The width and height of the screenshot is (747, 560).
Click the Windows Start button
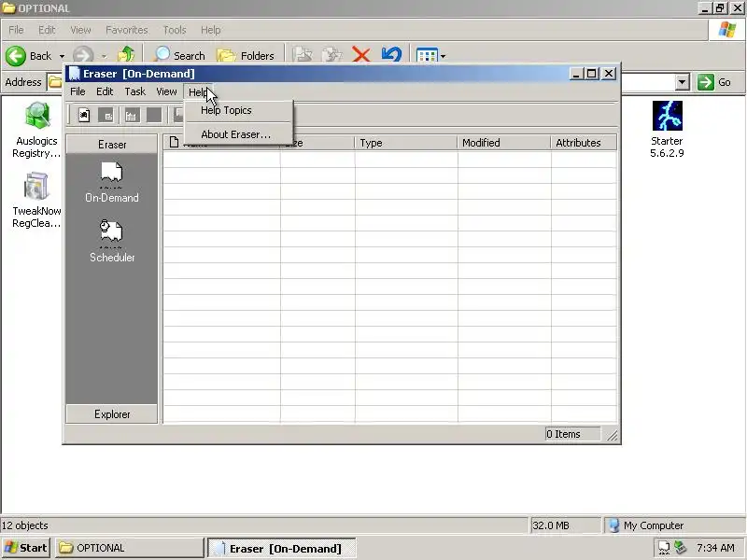(26, 548)
